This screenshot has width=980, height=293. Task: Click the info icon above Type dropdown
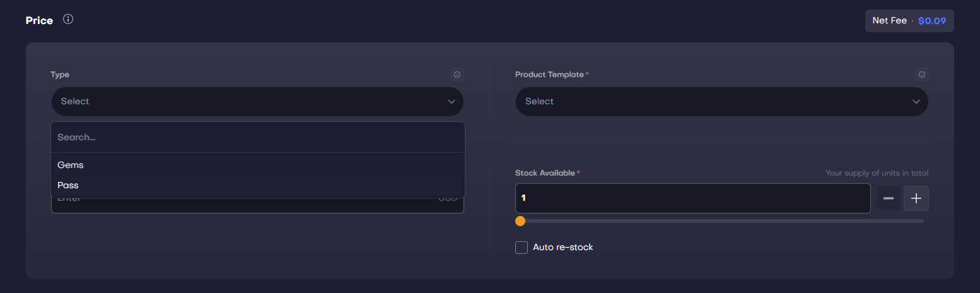coord(457,75)
